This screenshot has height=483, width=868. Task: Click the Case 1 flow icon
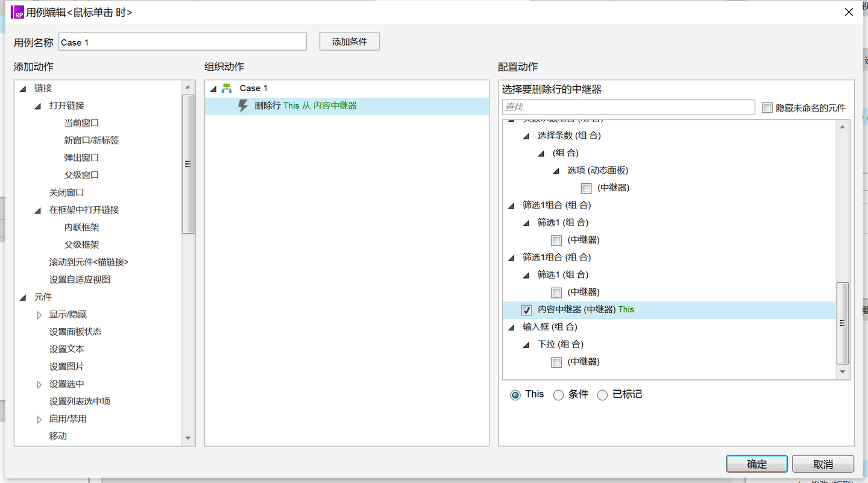pos(227,89)
